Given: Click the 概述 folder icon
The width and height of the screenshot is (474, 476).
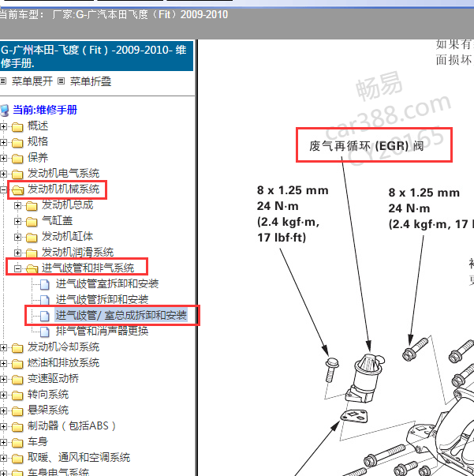Looking at the screenshot, I should click(x=17, y=127).
